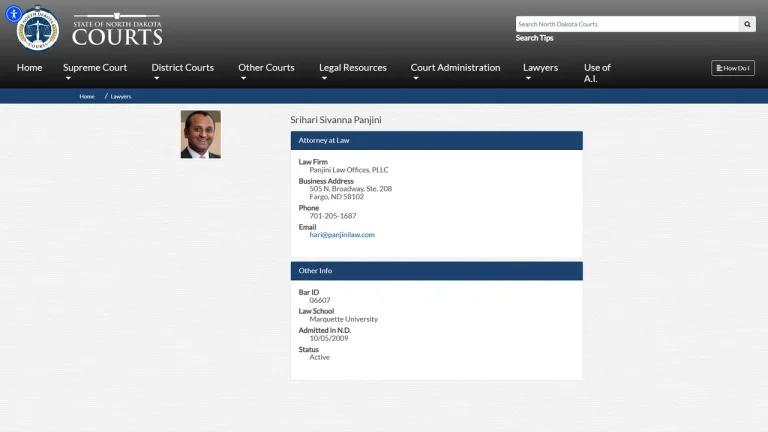The height and width of the screenshot is (432, 768).
Task: Select the Panjini Law Offices, PLLC text
Action: pyautogui.click(x=349, y=170)
